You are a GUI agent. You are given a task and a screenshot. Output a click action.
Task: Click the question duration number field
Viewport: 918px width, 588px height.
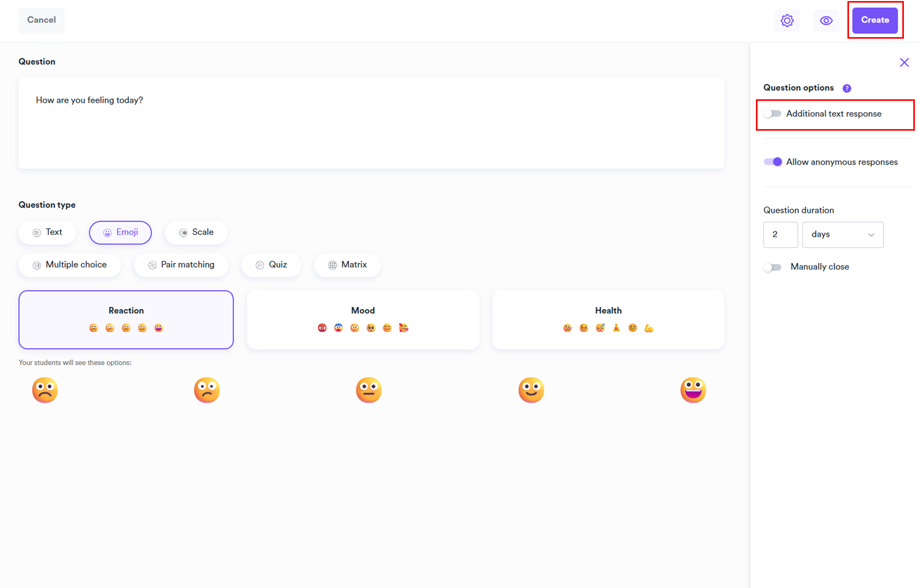tap(780, 235)
